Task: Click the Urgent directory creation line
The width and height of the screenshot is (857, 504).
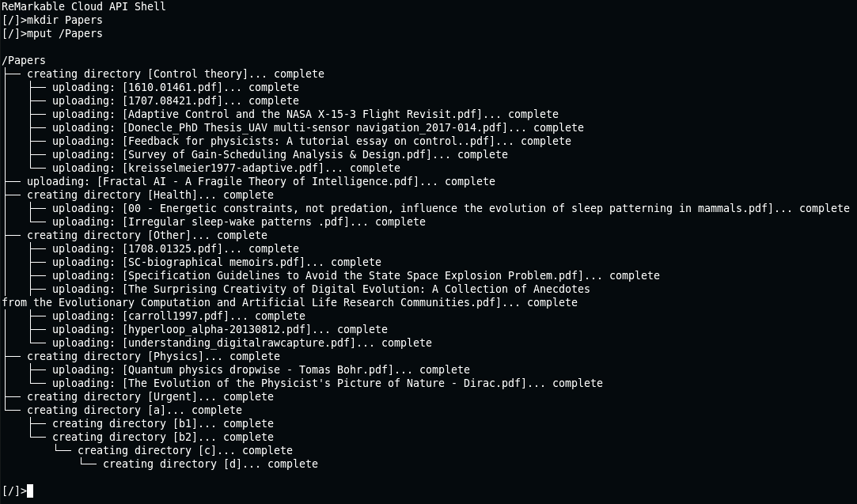Action: pos(150,397)
